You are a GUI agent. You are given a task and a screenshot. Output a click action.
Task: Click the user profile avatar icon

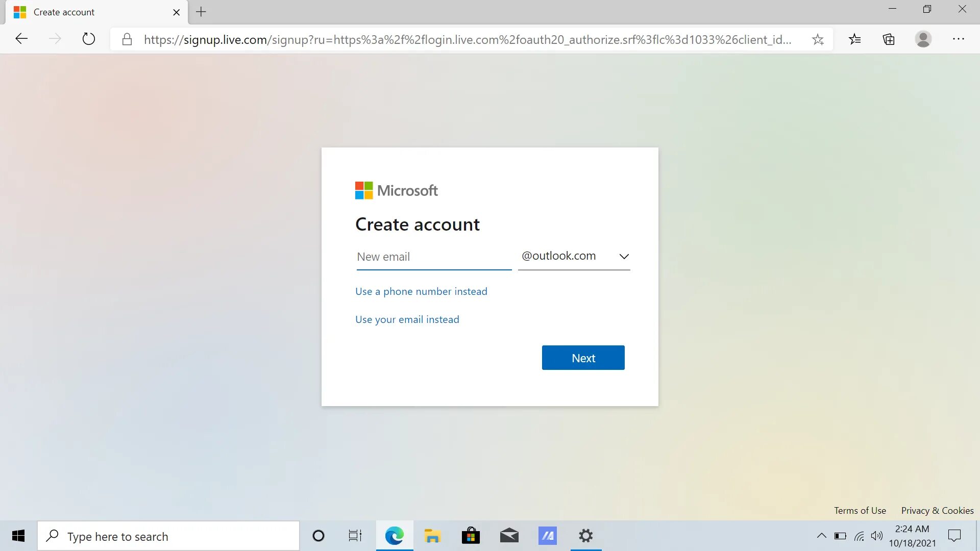(923, 39)
